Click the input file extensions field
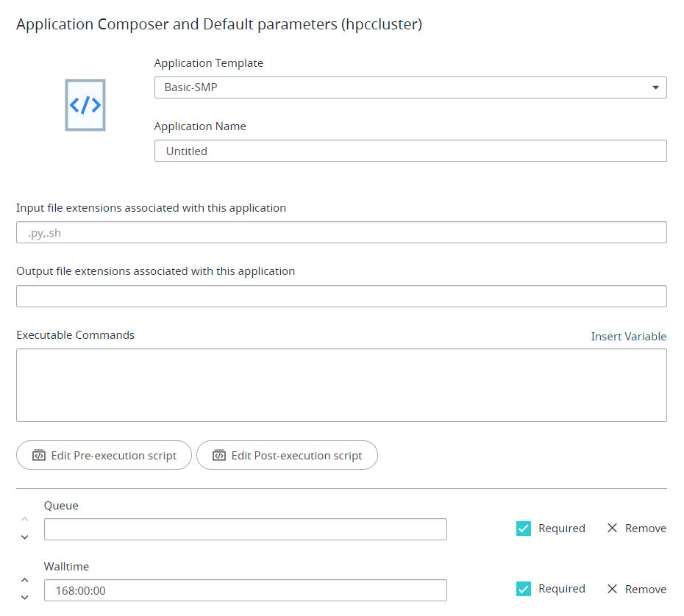 click(341, 232)
